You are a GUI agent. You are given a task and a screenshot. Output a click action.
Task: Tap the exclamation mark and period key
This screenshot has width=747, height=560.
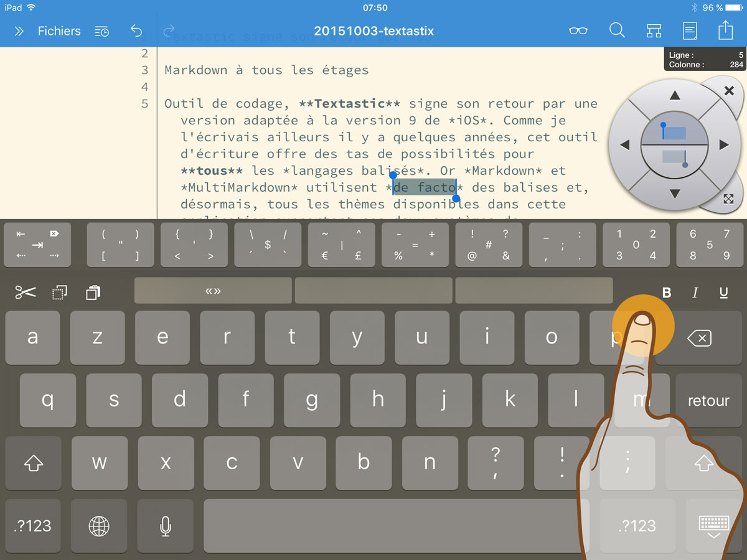pyautogui.click(x=561, y=462)
